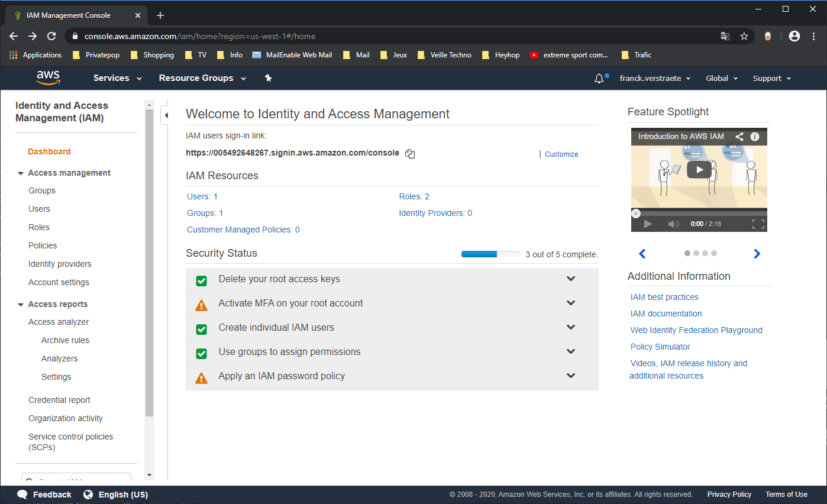Open IAM best practices link
The width and height of the screenshot is (827, 504).
(x=664, y=297)
